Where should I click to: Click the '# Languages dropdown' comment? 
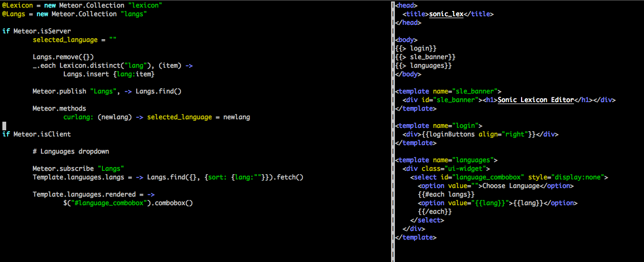(70, 151)
